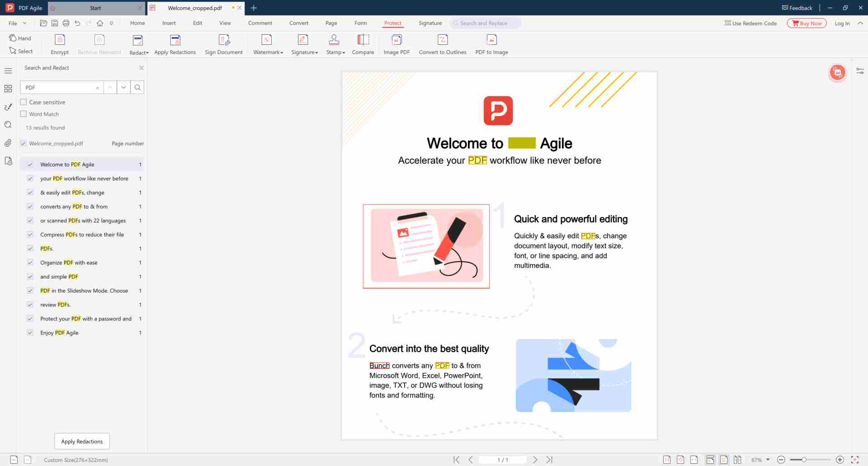868x466 pixels.
Task: Open the properties settings panel icon
Action: pyautogui.click(x=860, y=71)
